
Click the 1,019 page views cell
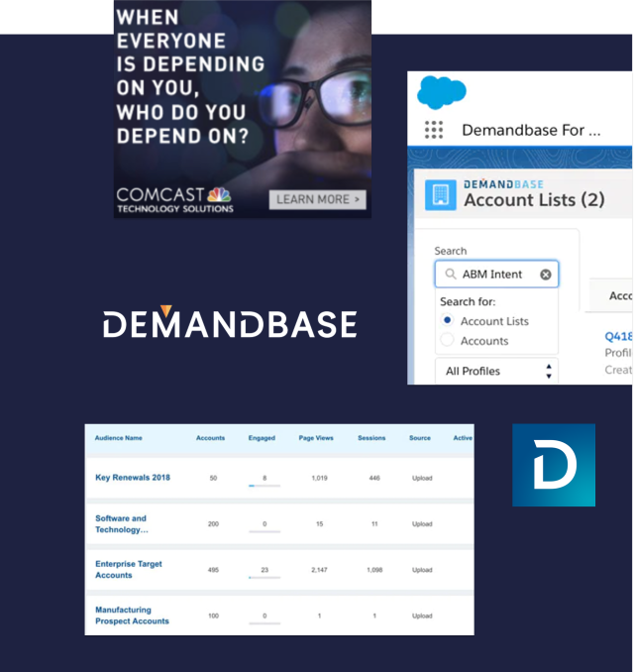320,478
